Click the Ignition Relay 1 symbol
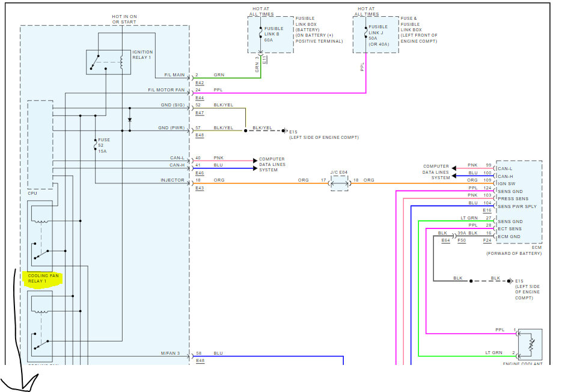This screenshot has height=392, width=574. click(x=108, y=61)
